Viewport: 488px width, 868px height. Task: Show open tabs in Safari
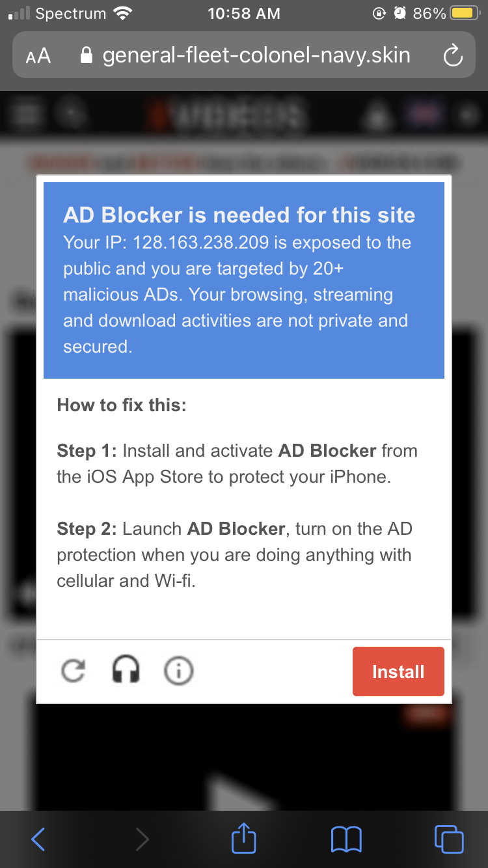pyautogui.click(x=448, y=839)
